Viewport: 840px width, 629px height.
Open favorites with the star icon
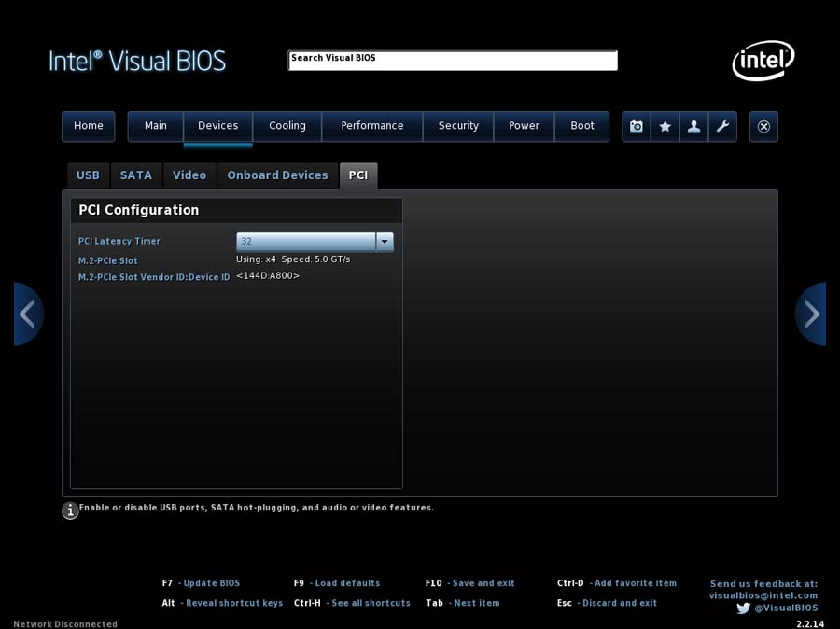coord(665,126)
